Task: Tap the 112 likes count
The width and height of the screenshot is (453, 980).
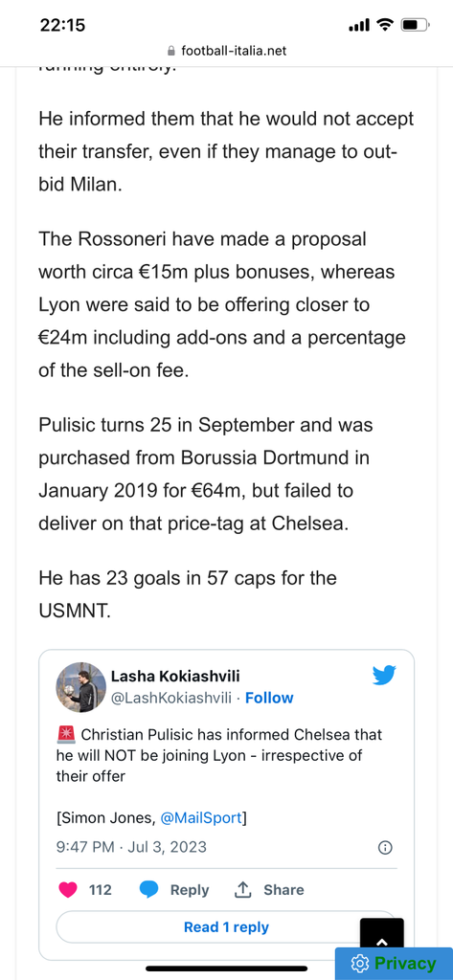Action: [x=101, y=889]
